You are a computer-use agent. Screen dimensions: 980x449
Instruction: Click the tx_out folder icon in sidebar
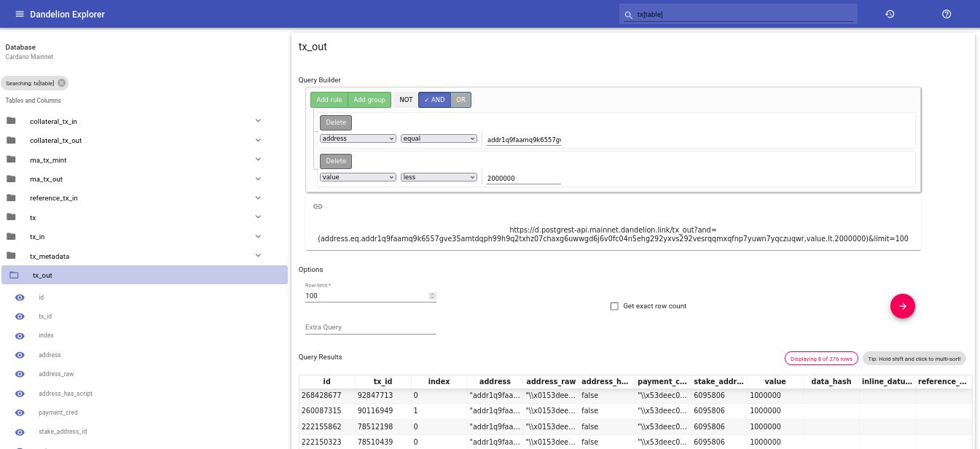click(x=14, y=275)
